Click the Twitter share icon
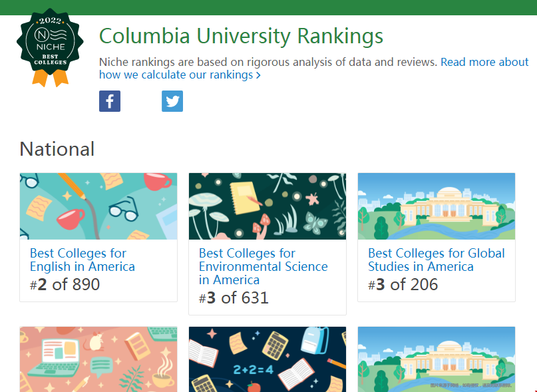Viewport: 537px width, 392px height. [x=172, y=101]
